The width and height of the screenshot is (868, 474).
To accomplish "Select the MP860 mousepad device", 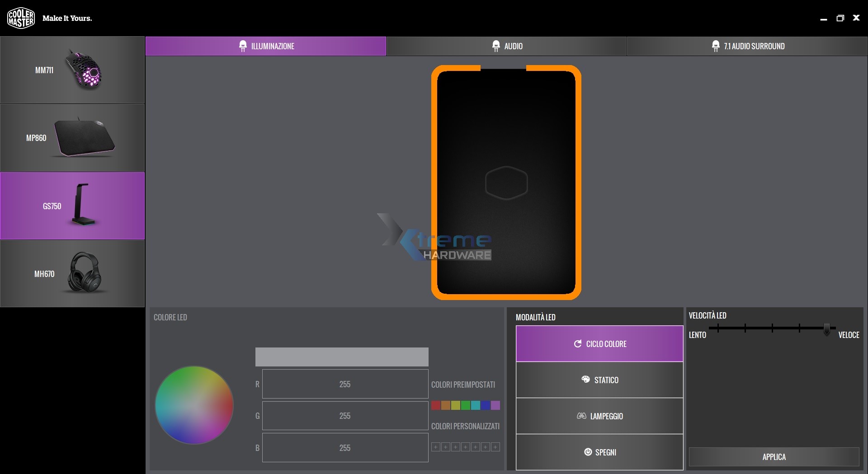I will point(72,138).
